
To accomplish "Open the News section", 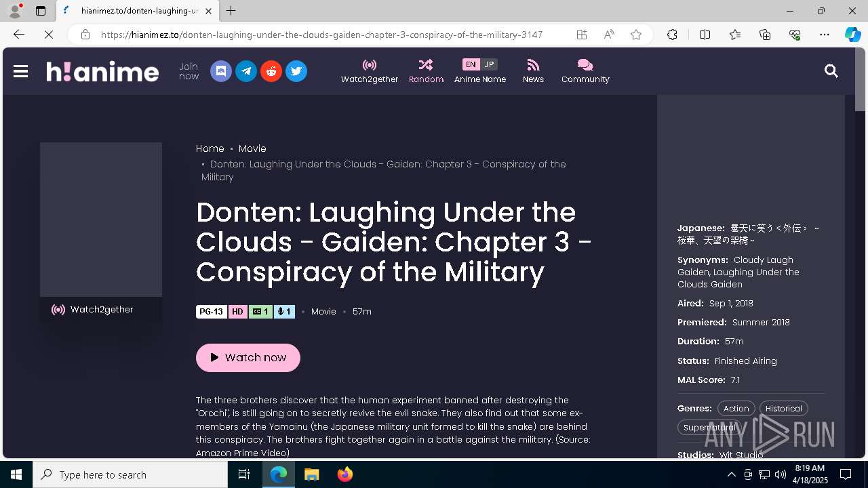I will click(533, 71).
